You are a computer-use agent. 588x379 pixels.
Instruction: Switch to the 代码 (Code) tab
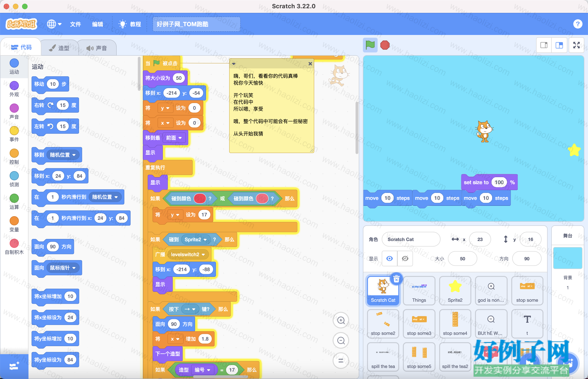(21, 47)
